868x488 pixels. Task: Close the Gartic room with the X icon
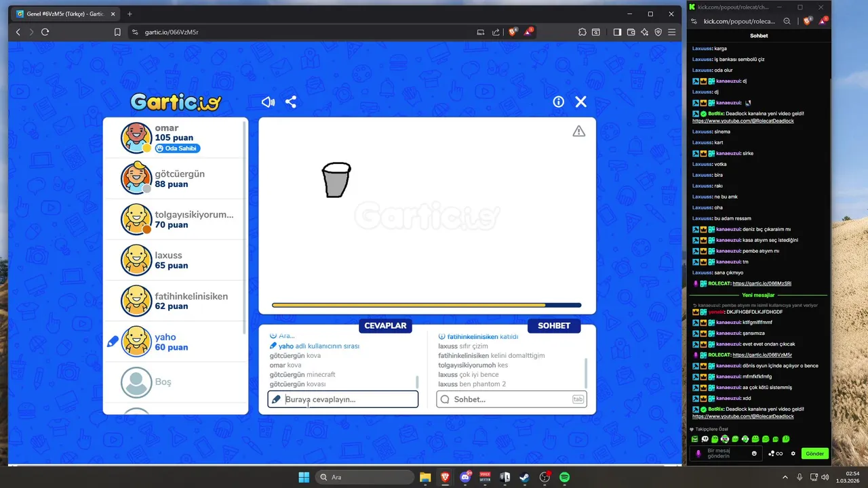pyautogui.click(x=581, y=102)
